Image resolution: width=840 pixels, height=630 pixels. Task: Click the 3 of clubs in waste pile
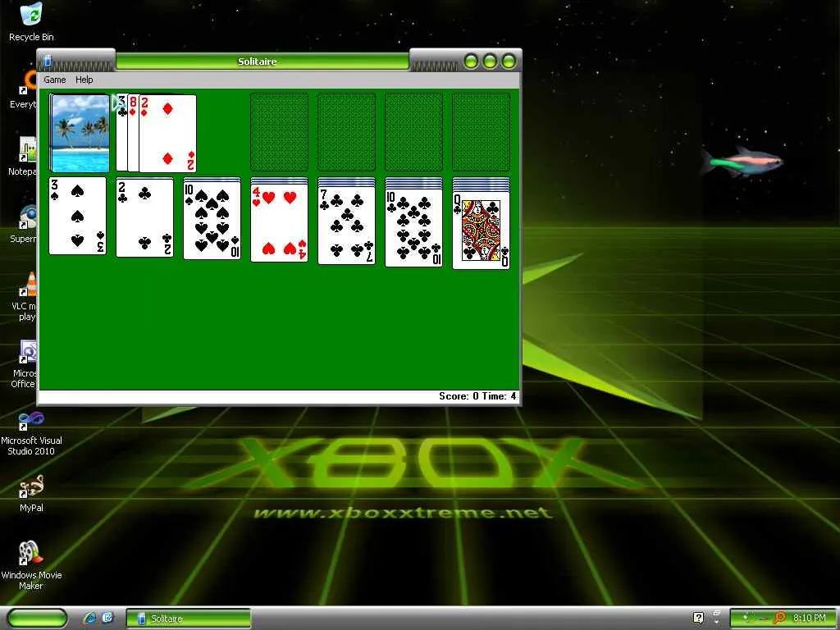[121, 132]
